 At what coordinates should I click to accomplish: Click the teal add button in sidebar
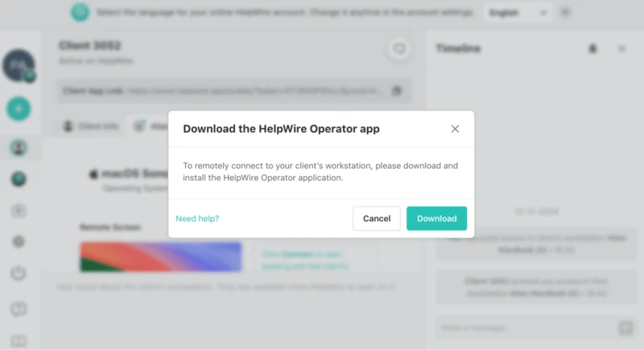point(18,109)
